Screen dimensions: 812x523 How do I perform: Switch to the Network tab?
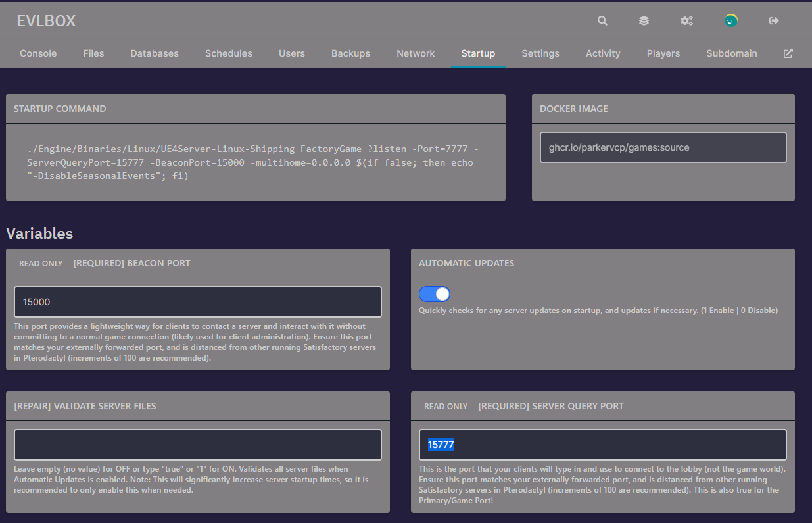416,53
